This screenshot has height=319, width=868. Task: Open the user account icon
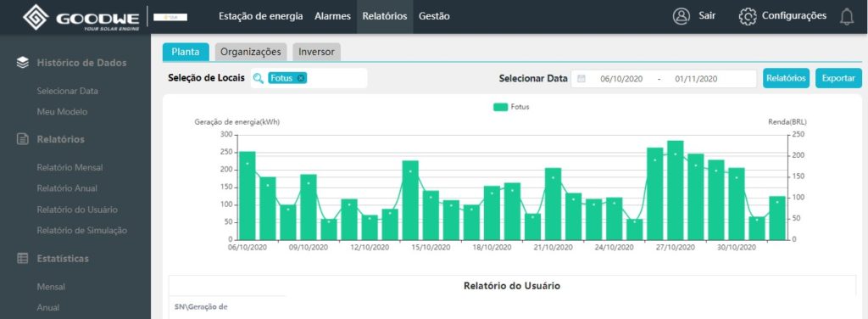tap(681, 16)
